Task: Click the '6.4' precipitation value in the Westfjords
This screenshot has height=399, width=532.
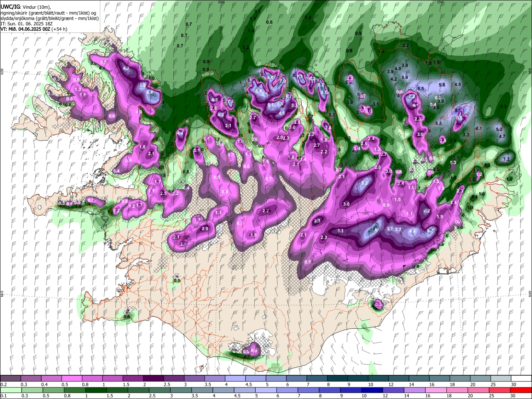Action: pyautogui.click(x=150, y=93)
